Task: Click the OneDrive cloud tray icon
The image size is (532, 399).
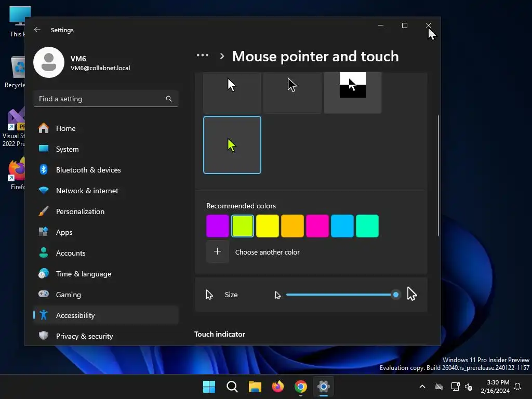Action: (x=439, y=387)
